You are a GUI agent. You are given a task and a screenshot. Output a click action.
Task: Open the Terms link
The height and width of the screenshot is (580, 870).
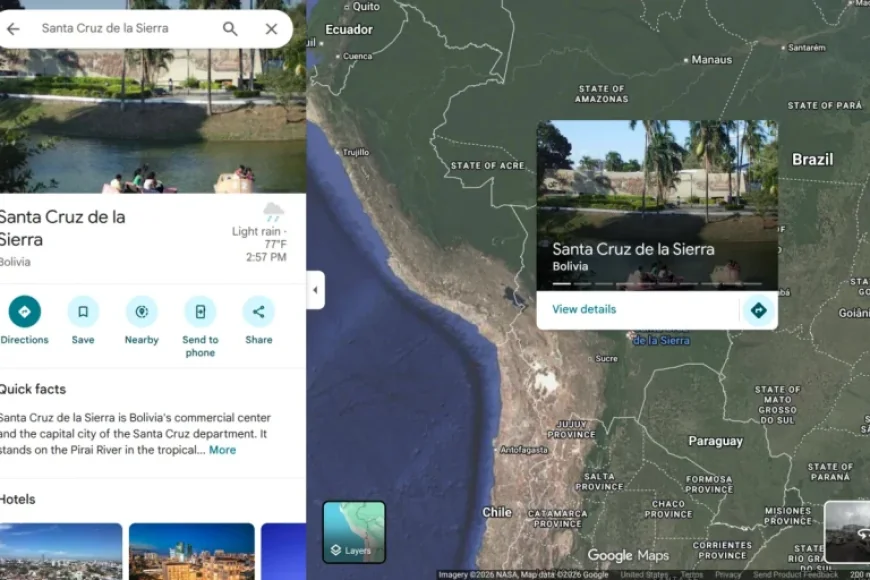coord(692,575)
